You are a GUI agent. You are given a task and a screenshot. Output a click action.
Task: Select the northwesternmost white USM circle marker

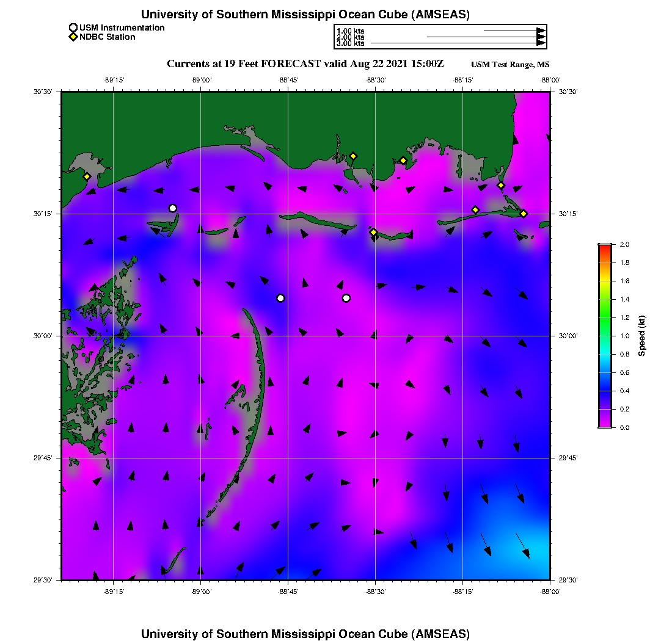pyautogui.click(x=173, y=208)
